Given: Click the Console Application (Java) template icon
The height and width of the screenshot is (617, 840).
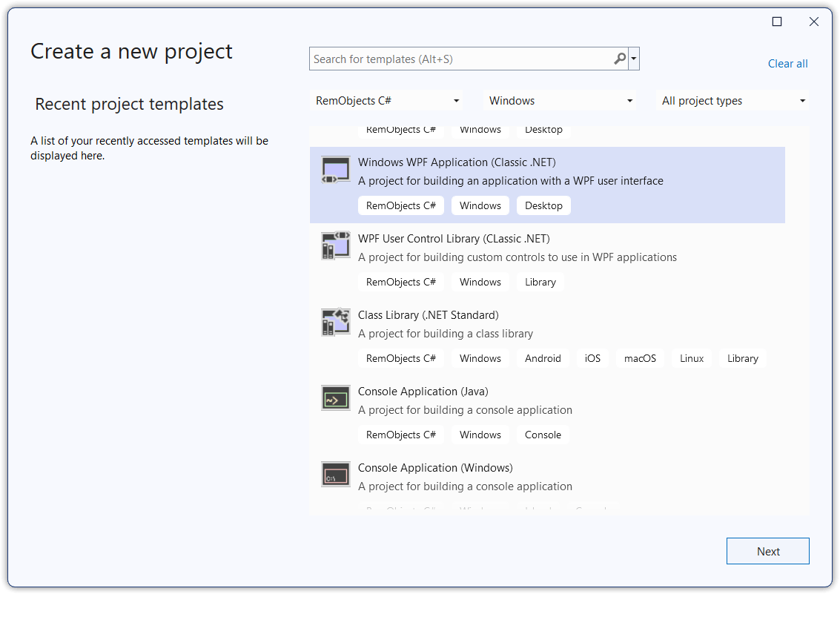Looking at the screenshot, I should pos(336,398).
